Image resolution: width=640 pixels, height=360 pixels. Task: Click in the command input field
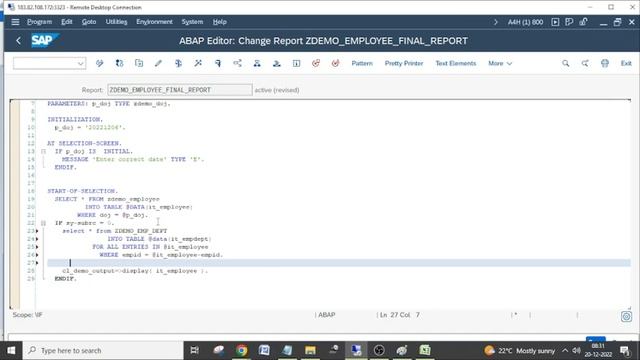pyautogui.click(x=45, y=63)
